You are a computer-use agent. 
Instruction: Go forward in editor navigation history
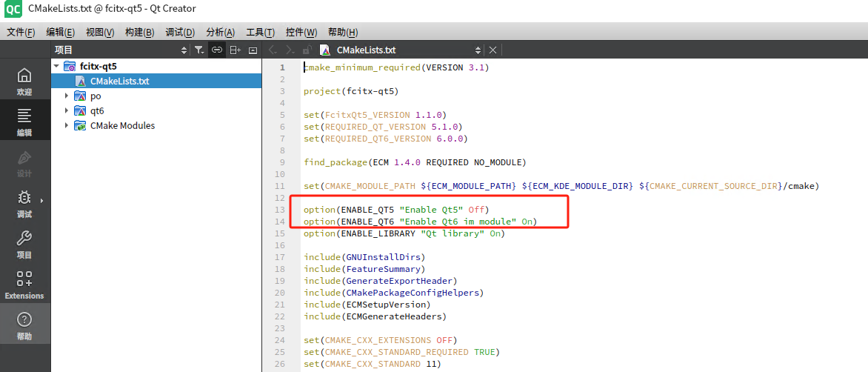pos(290,50)
